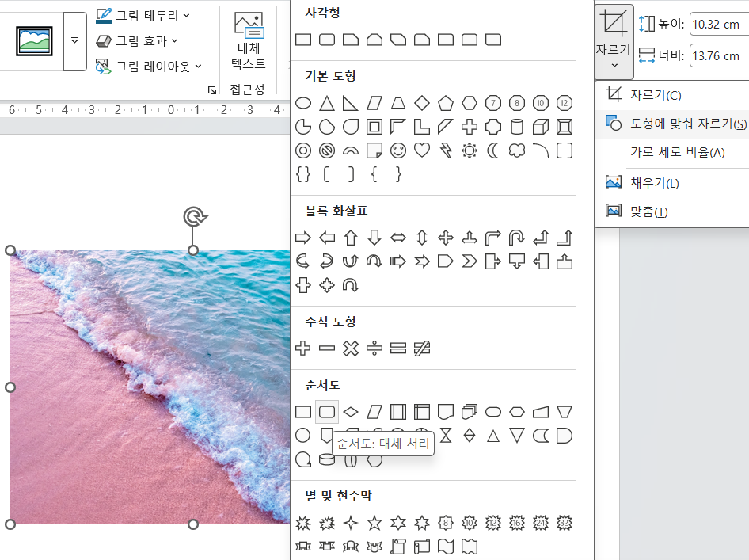Image resolution: width=749 pixels, height=560 pixels.
Task: Apply the framed picture style thumbnail
Action: [34, 41]
